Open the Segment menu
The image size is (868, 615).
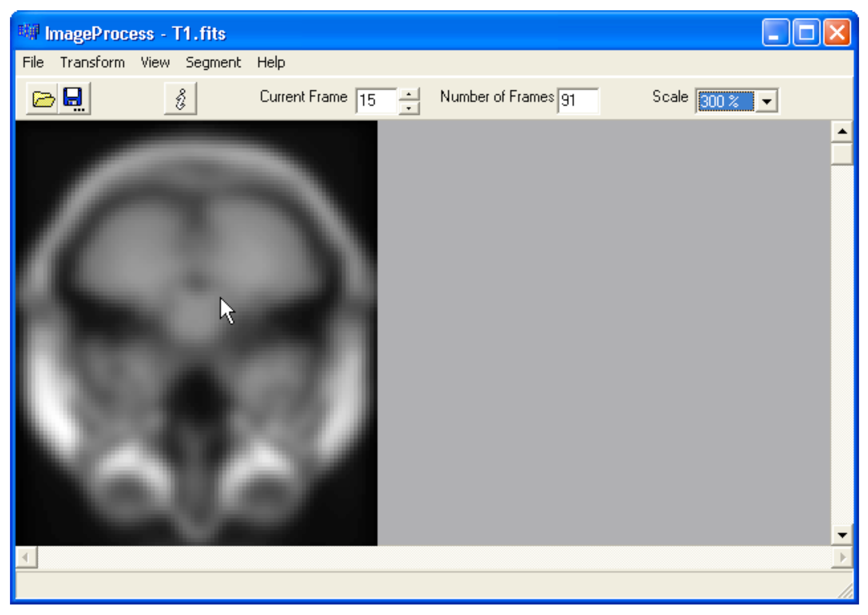point(213,63)
